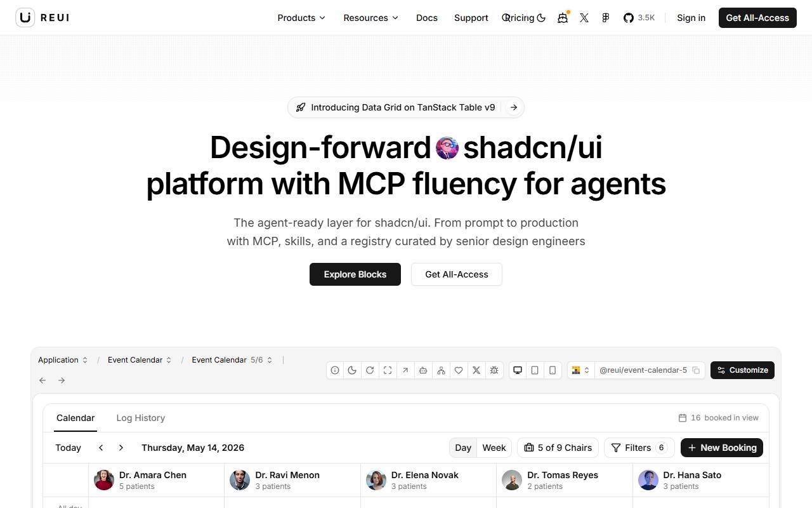Screen dimensions: 812x508
Task: Click the info icon in the preview toolbar
Action: pos(335,370)
